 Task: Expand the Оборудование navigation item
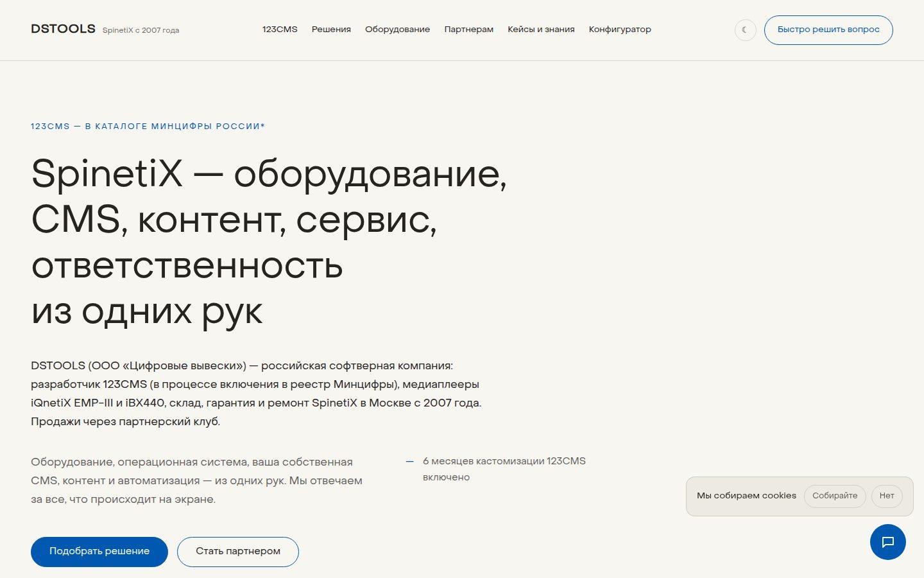tap(397, 30)
